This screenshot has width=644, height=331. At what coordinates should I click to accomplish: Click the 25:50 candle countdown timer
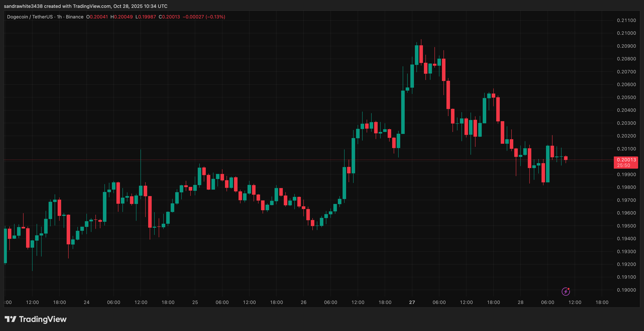(x=623, y=165)
